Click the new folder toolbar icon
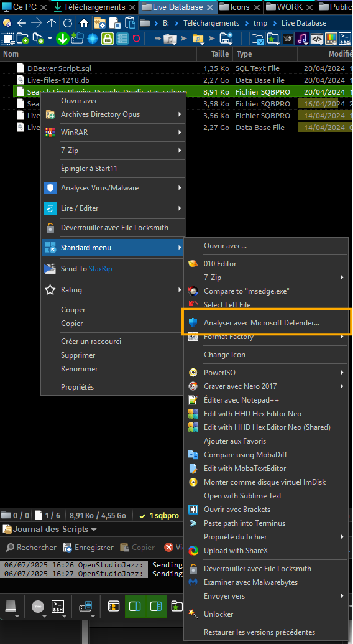 coord(22,39)
